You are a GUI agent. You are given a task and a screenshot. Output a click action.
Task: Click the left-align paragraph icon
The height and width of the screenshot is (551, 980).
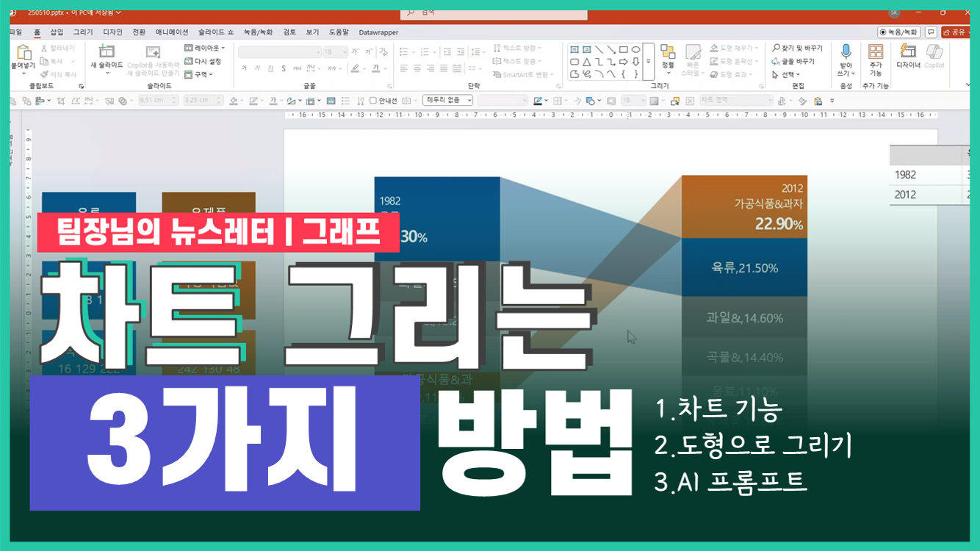[x=404, y=68]
